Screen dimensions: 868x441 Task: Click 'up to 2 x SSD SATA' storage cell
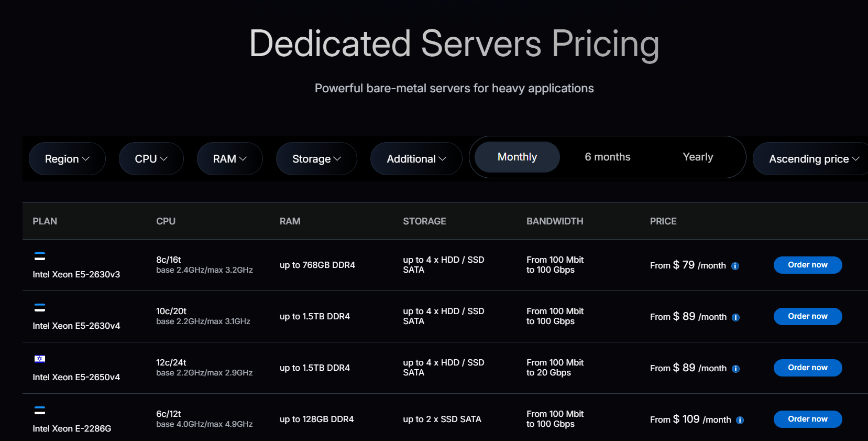click(442, 419)
